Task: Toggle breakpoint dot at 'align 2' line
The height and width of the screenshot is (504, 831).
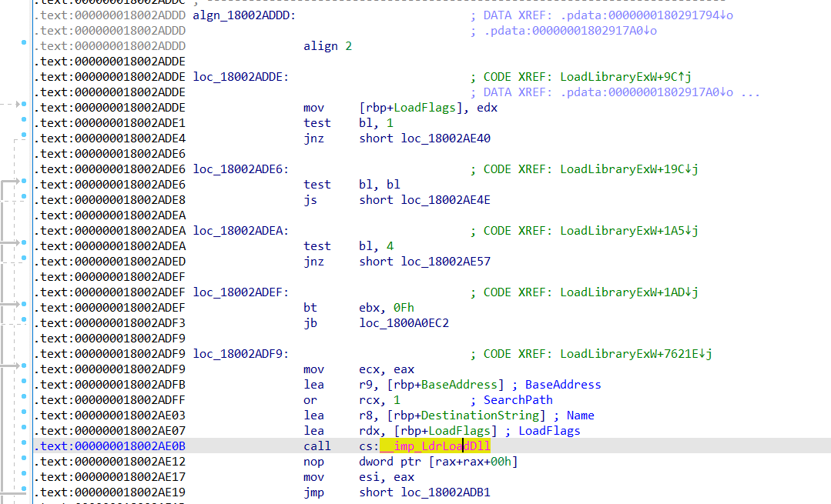Action: 24,42
